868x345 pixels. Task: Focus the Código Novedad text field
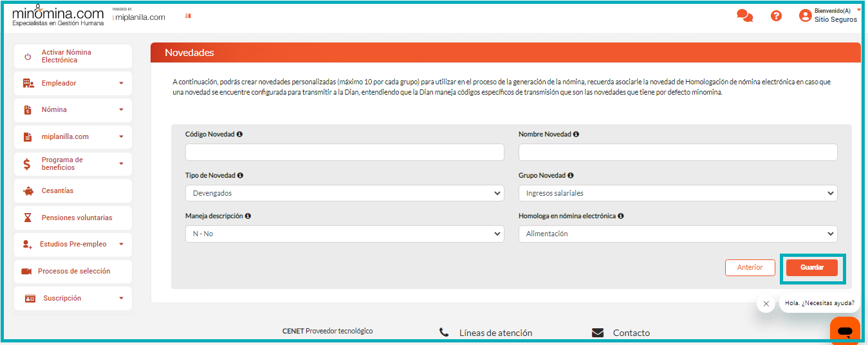click(x=344, y=153)
